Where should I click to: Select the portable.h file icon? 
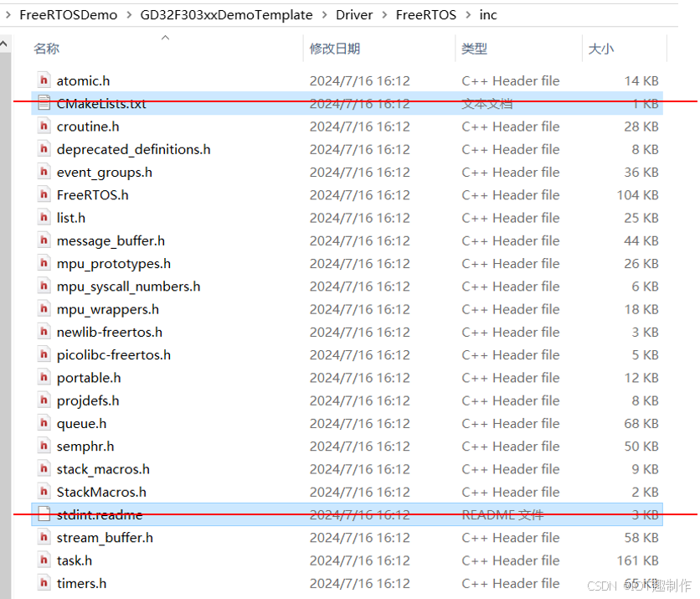pos(44,378)
